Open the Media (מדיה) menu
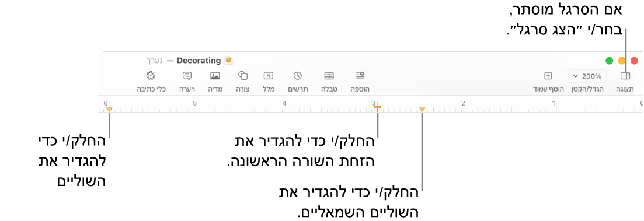The height and width of the screenshot is (221, 644). pos(215,76)
